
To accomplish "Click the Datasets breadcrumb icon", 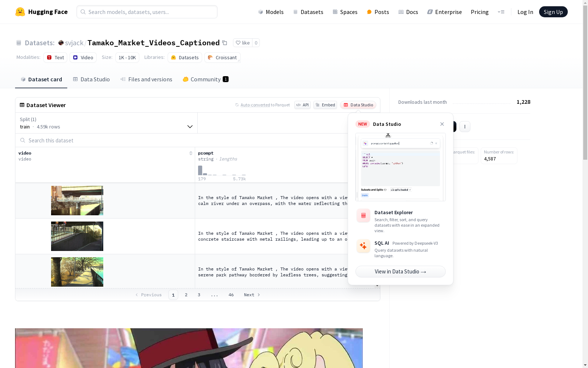I will [x=19, y=43].
